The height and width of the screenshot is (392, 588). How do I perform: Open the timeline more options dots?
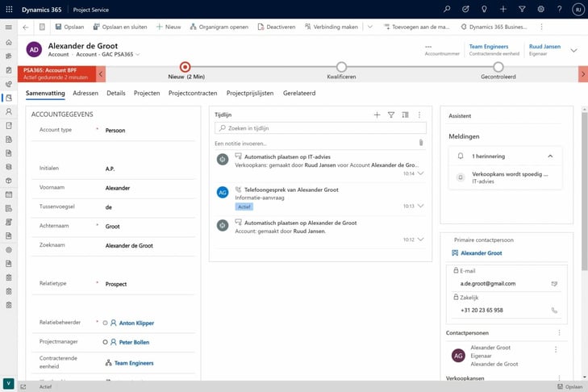click(419, 115)
